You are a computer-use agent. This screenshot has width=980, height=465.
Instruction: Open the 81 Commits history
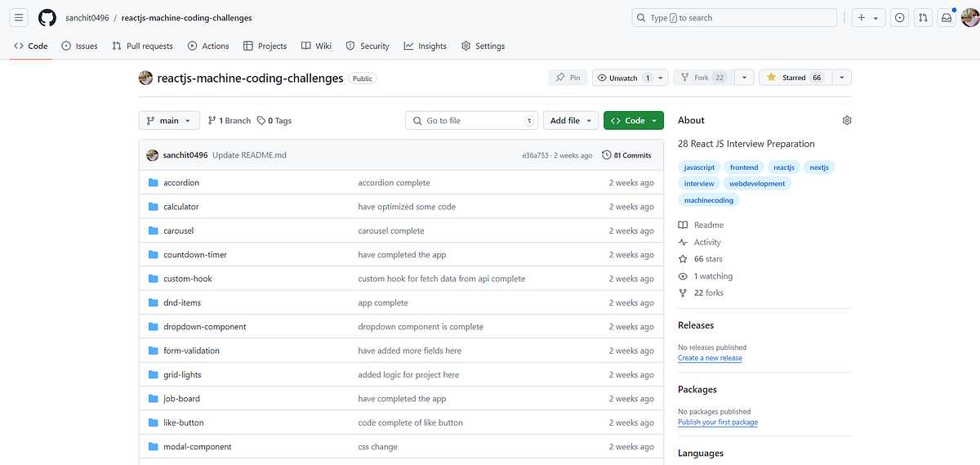click(626, 155)
